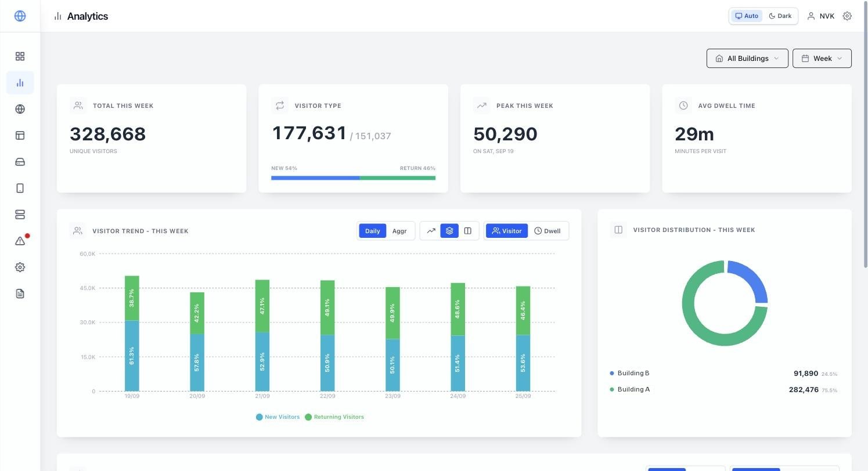This screenshot has height=471, width=868.
Task: Click the clock icon in Avg Dwell Time card
Action: click(x=683, y=106)
